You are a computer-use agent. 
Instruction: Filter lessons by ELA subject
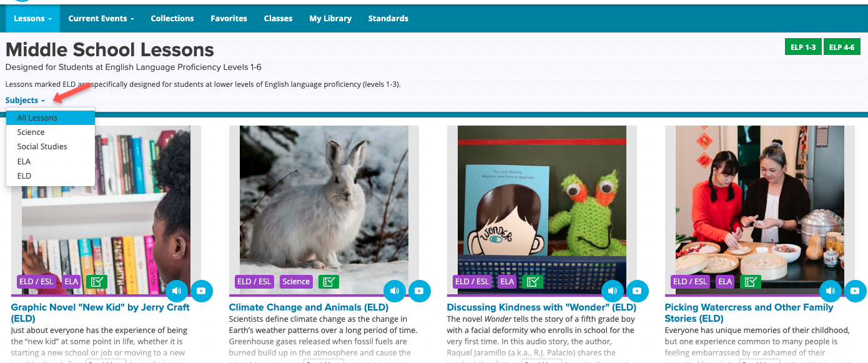coord(51,161)
